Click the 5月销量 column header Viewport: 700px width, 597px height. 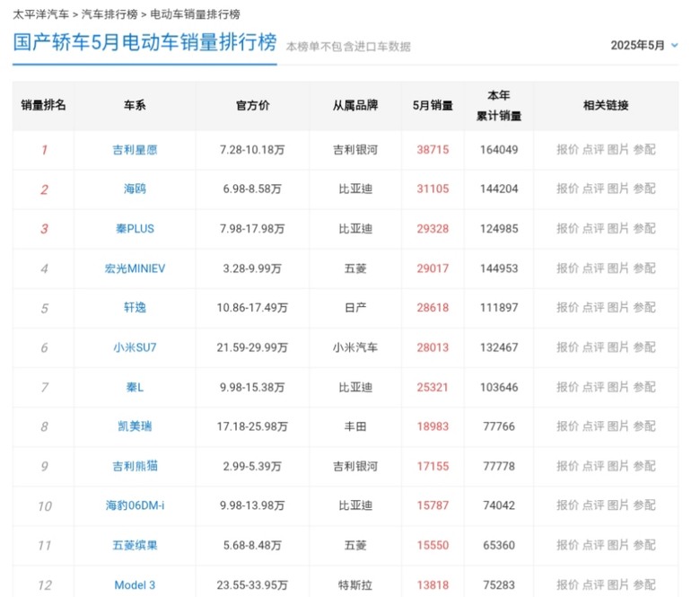(x=433, y=105)
